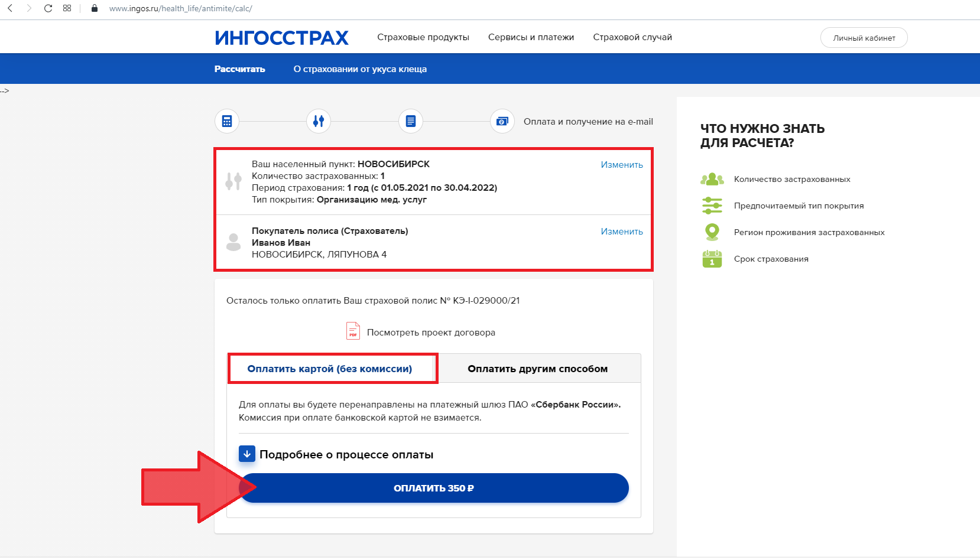The height and width of the screenshot is (560, 980).
Task: Click the НОВОСИБИРСК locality value
Action: click(x=394, y=164)
